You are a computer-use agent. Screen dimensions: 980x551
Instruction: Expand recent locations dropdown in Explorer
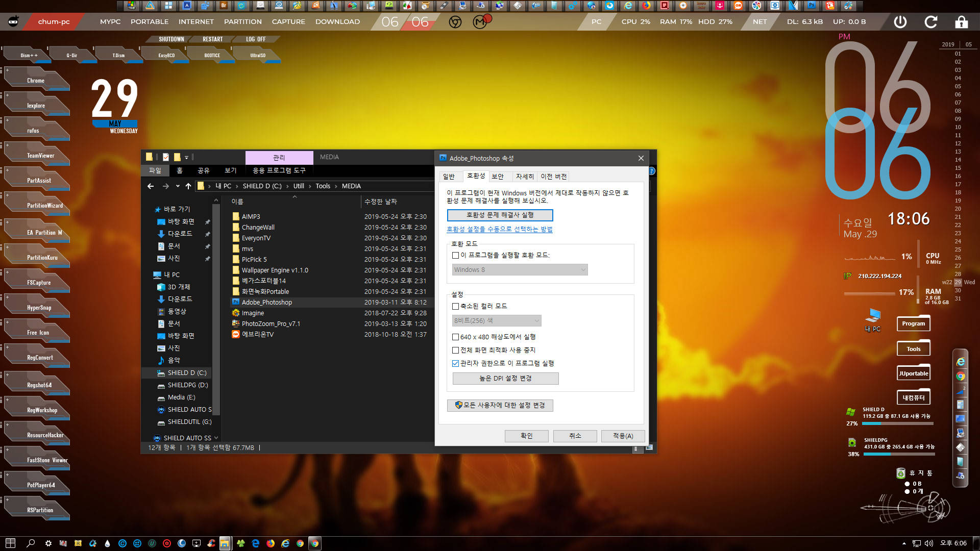tap(178, 186)
